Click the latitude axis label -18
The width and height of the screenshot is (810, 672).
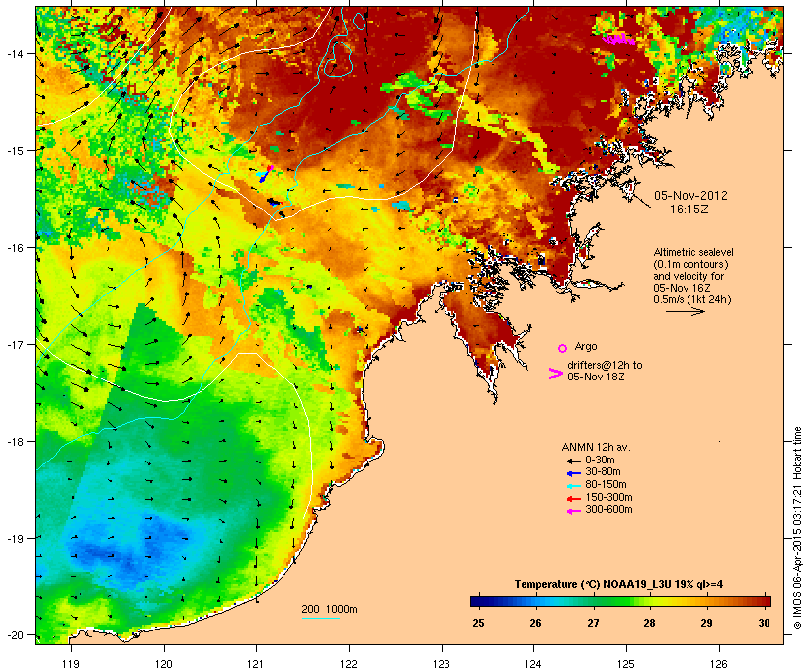pos(14,442)
